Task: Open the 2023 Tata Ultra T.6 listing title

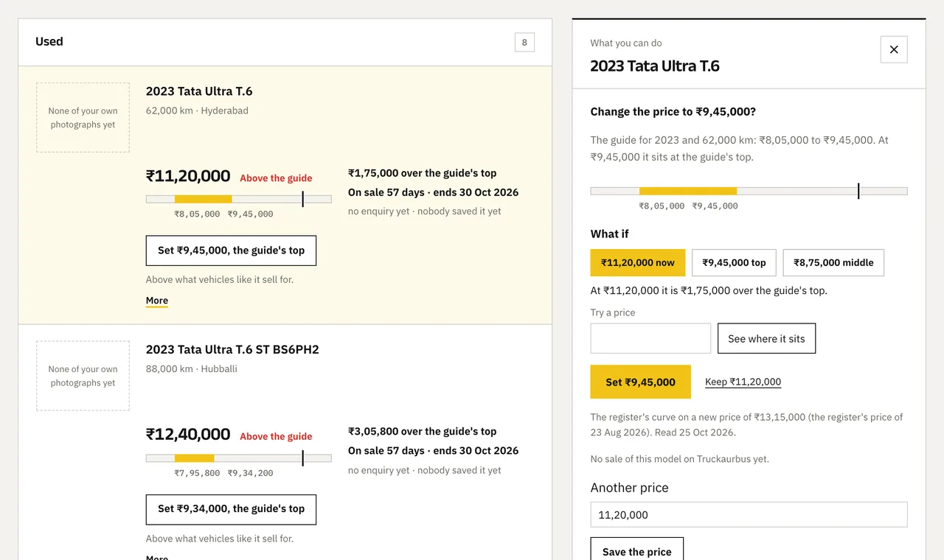Action: pos(199,91)
